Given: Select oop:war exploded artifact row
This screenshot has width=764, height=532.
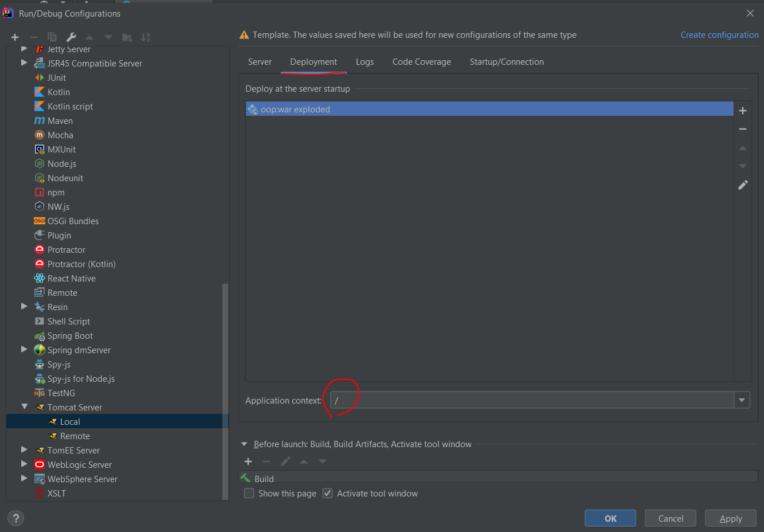Looking at the screenshot, I should point(489,109).
